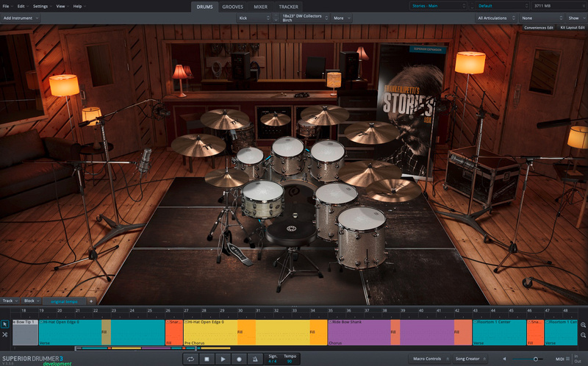Click the Sign. 4/4 time signature field
This screenshot has width=588, height=366.
click(273, 359)
